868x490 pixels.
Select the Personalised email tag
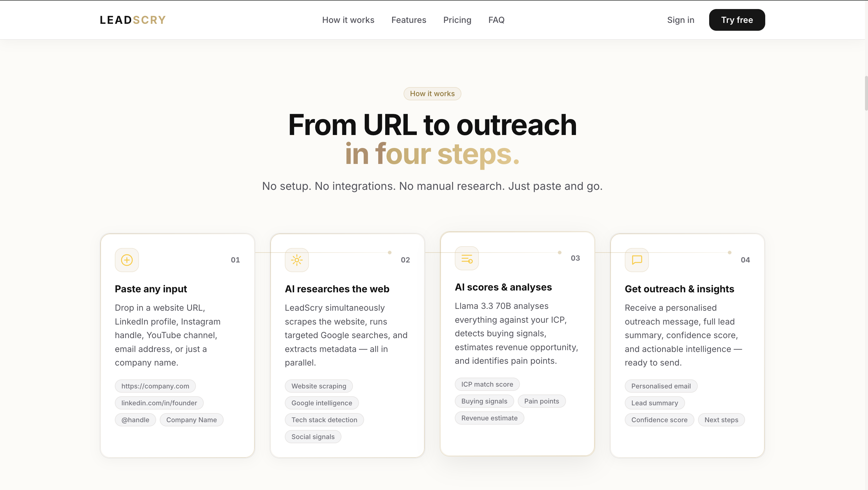tap(661, 386)
